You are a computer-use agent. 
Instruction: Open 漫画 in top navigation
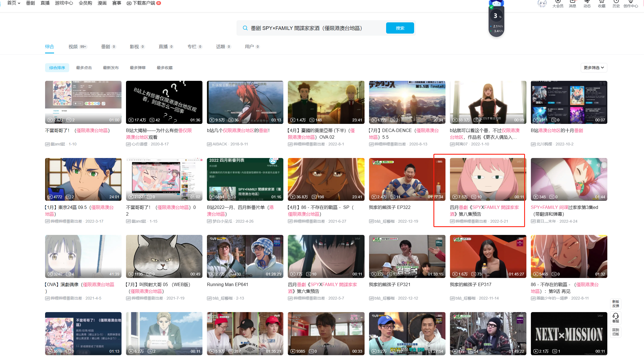102,3
